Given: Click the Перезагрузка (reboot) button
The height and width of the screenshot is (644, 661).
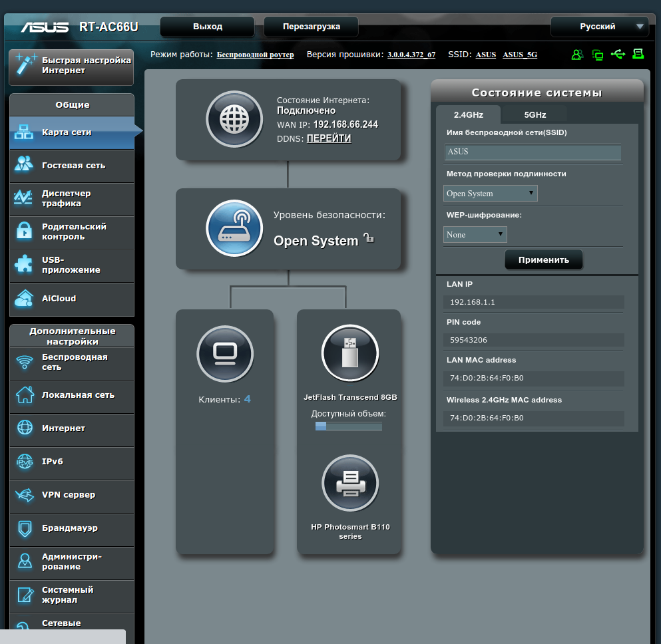Looking at the screenshot, I should [x=311, y=27].
